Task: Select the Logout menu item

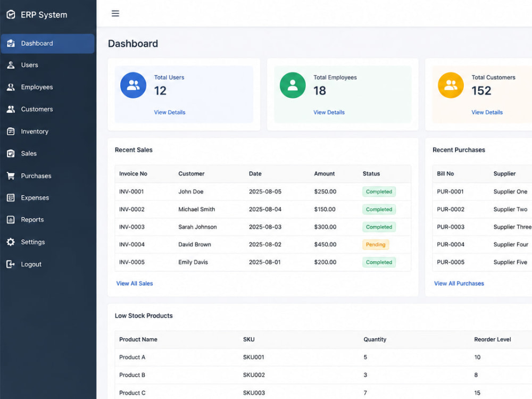Action: tap(47, 264)
